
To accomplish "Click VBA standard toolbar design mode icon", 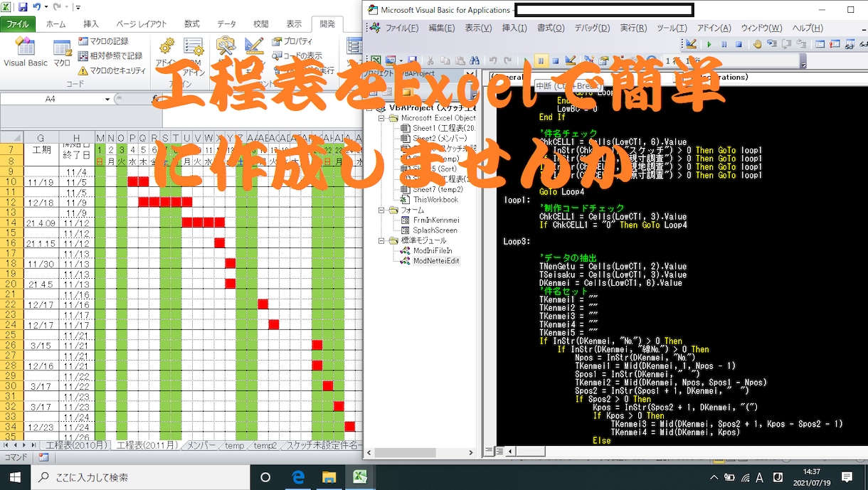I will tap(571, 60).
